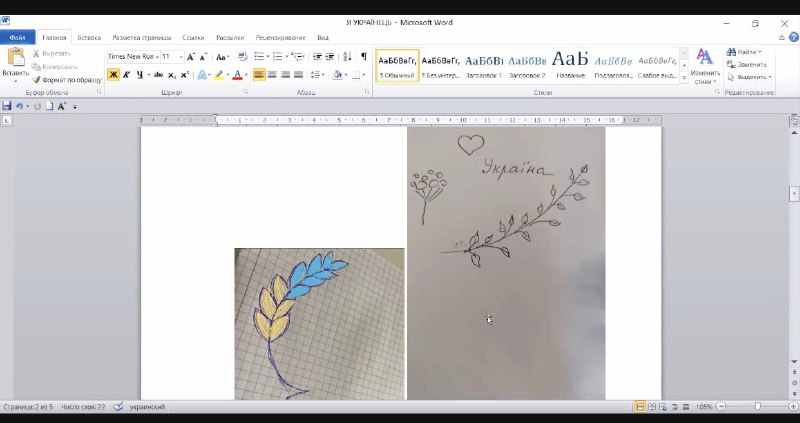Click the Clear Formatting icon
The width and height of the screenshot is (800, 423).
[242, 57]
